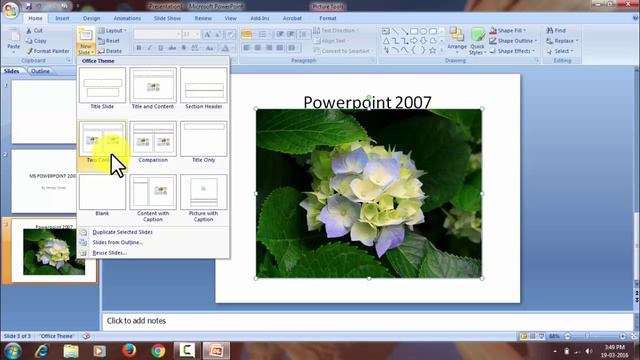Open Internet Explorer from the taskbar
The height and width of the screenshot is (360, 640).
pyautogui.click(x=42, y=351)
